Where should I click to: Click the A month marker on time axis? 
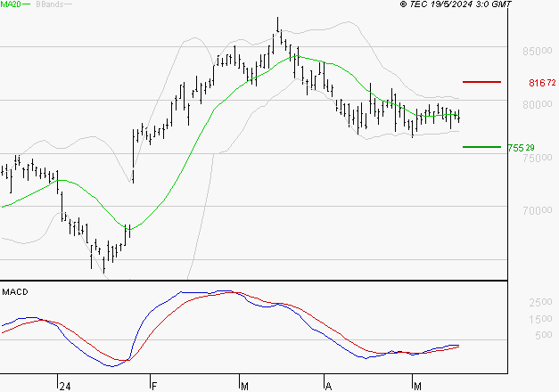tap(328, 386)
